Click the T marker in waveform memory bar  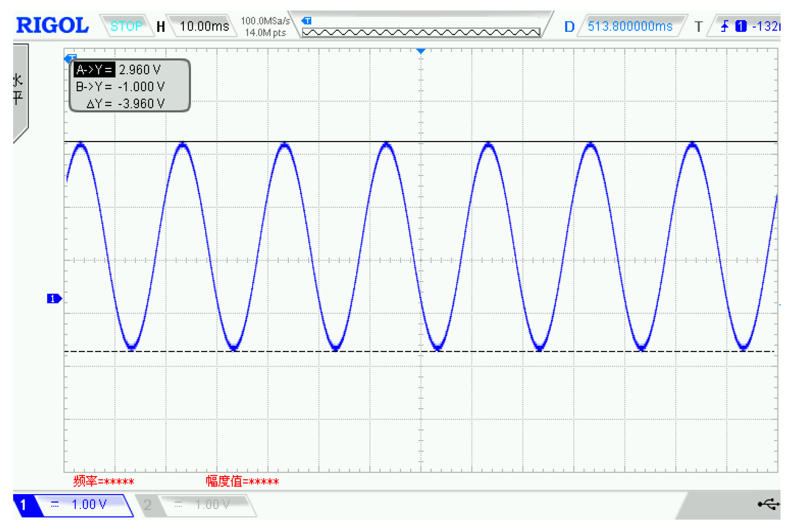coord(307,21)
